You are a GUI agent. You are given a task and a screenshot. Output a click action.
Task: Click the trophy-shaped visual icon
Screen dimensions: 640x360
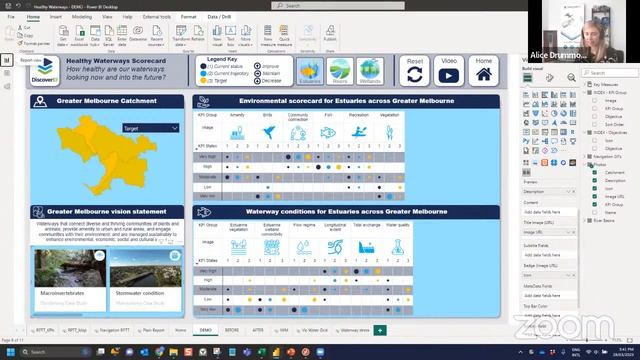click(x=573, y=141)
